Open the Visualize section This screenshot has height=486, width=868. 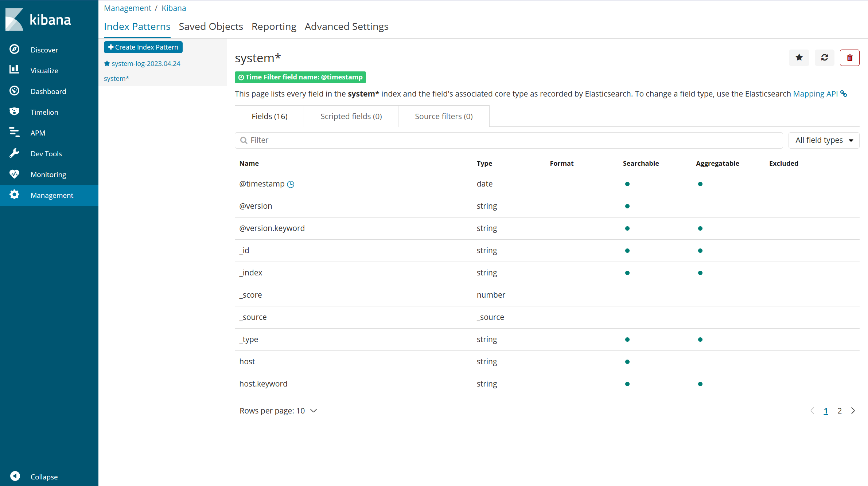44,71
